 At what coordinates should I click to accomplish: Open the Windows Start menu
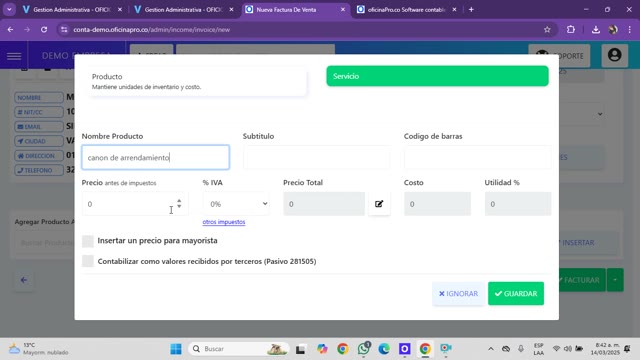coord(176,349)
